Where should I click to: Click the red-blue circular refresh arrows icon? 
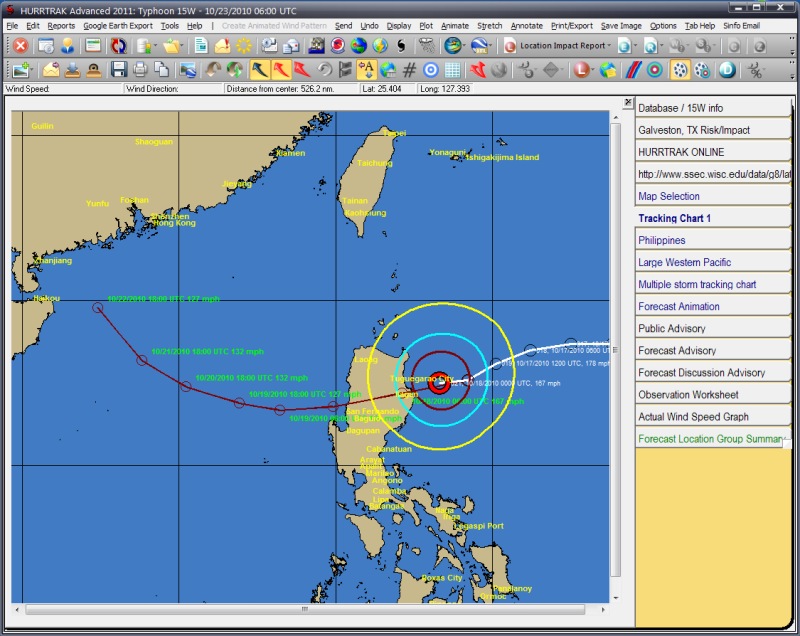[x=118, y=46]
